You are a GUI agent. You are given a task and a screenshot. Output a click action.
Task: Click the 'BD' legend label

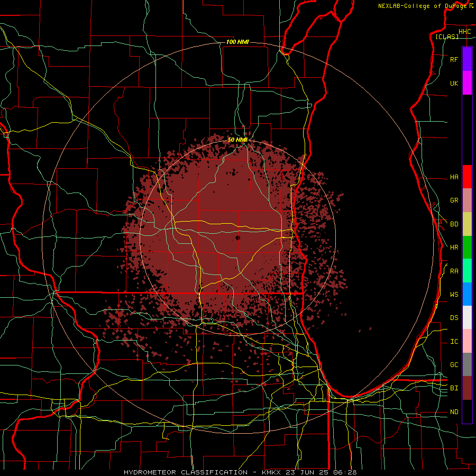pos(454,224)
